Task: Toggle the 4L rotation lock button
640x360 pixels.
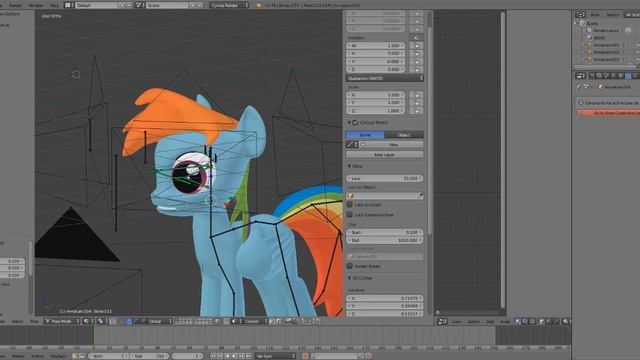Action: click(x=416, y=38)
